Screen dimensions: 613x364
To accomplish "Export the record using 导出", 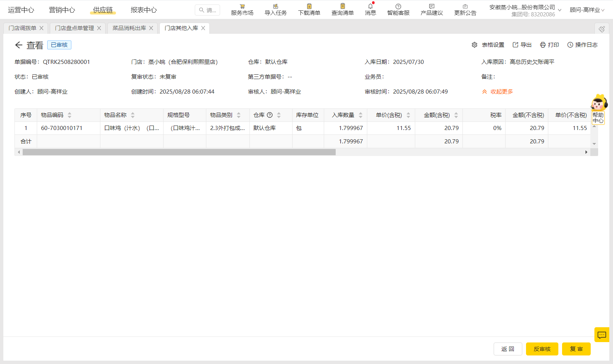I will [522, 45].
